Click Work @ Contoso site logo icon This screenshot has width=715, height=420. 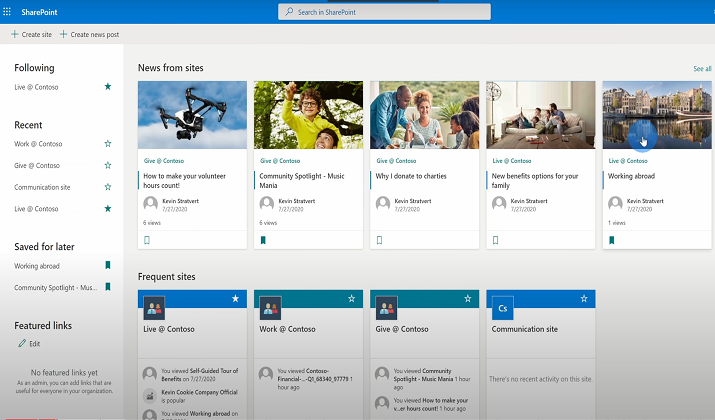tap(270, 308)
